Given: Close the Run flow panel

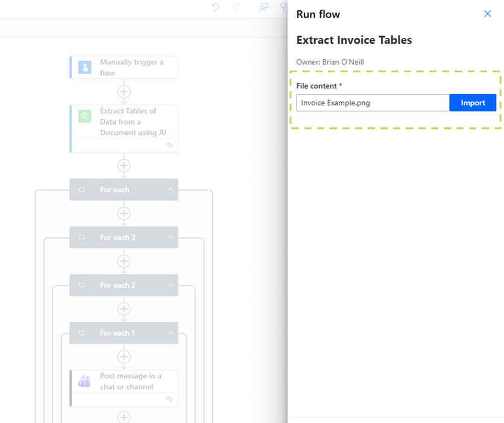Looking at the screenshot, I should (487, 13).
